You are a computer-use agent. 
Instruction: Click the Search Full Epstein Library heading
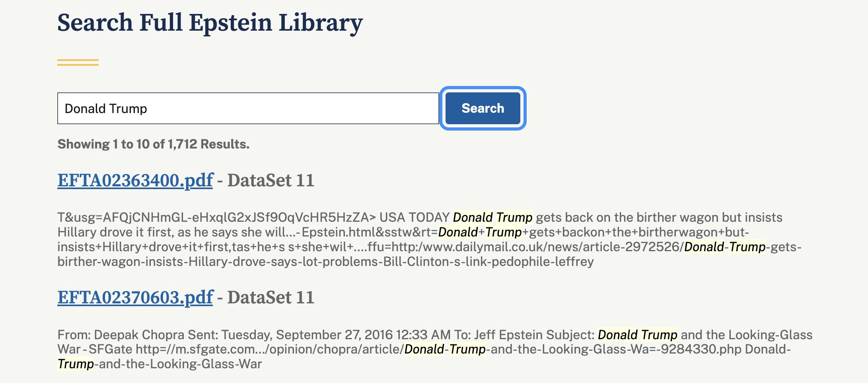210,23
